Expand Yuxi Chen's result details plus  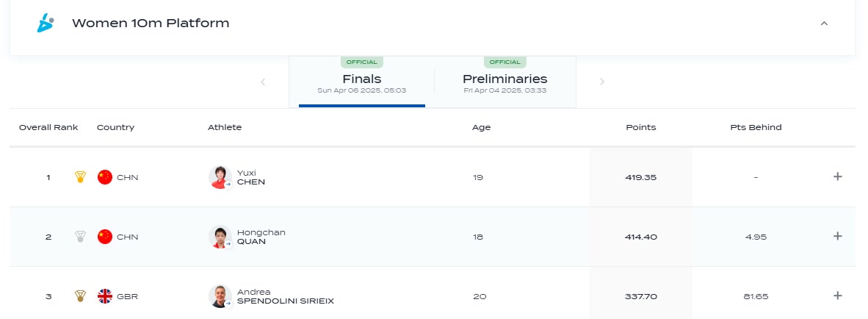click(x=838, y=176)
